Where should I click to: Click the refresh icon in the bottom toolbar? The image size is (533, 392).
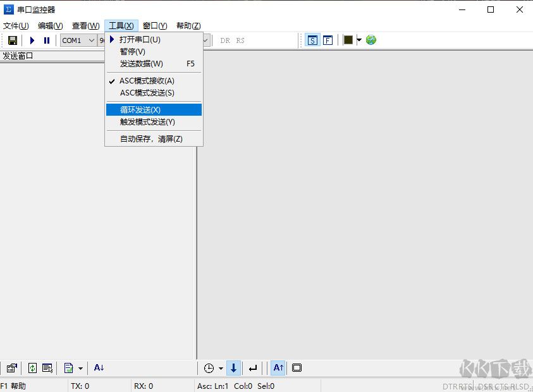click(x=32, y=367)
